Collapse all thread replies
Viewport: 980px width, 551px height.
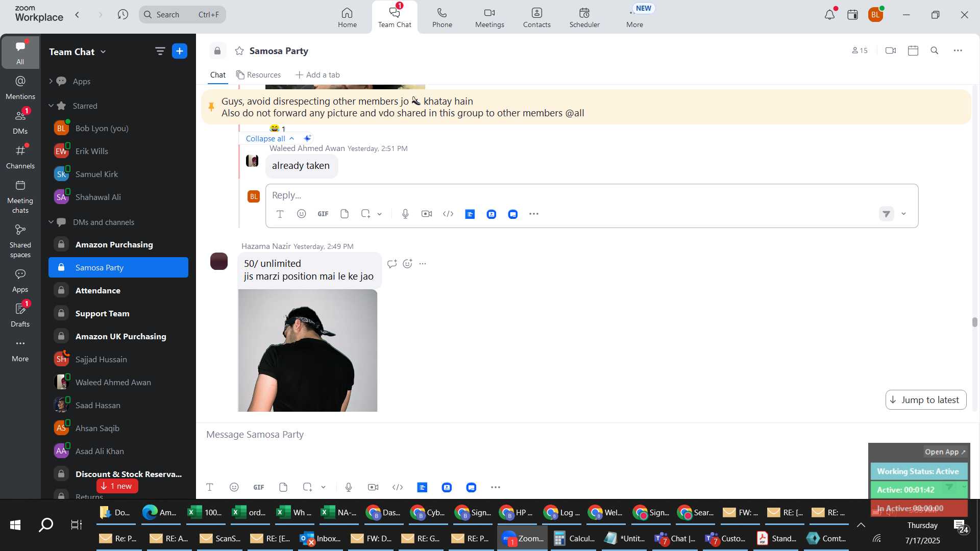pos(270,138)
